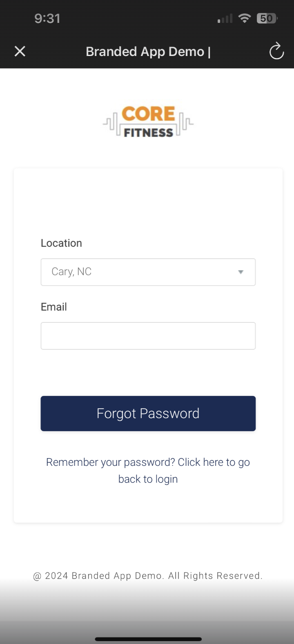
Task: Tap the Wi-Fi status icon
Action: [245, 18]
